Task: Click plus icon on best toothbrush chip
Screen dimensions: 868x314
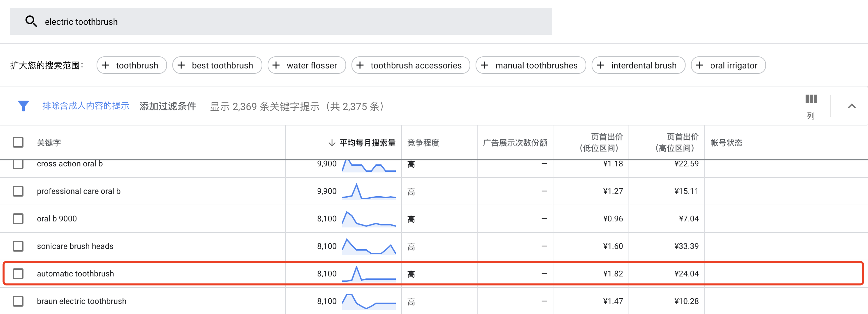Action: tap(181, 65)
